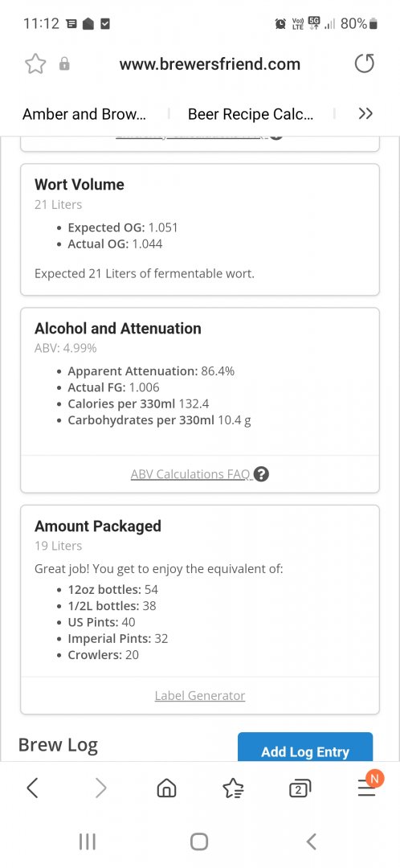Tap the browser forward arrow

pos(100,787)
